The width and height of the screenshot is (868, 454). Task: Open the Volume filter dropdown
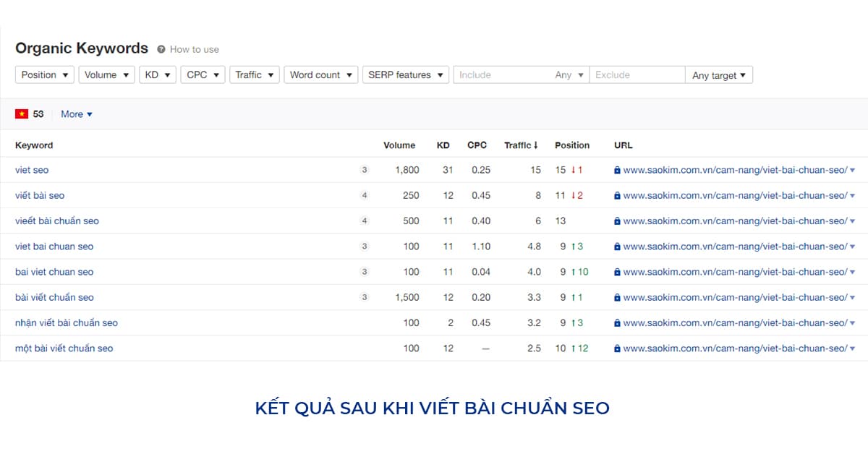106,74
